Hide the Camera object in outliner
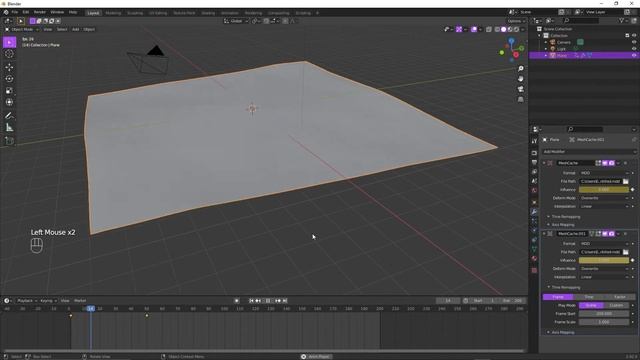Viewport: 640px width, 360px height. 634,42
